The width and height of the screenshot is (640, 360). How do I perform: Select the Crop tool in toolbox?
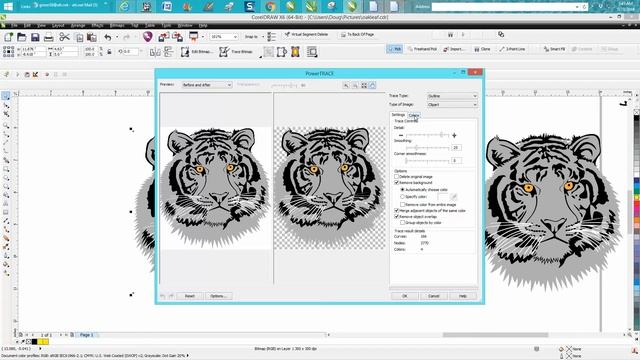(6, 114)
